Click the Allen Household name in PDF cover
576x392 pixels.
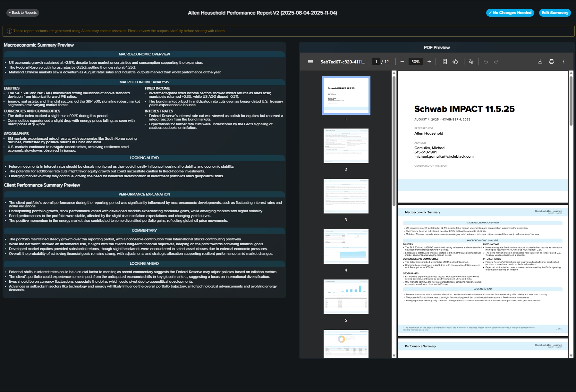[x=428, y=133]
